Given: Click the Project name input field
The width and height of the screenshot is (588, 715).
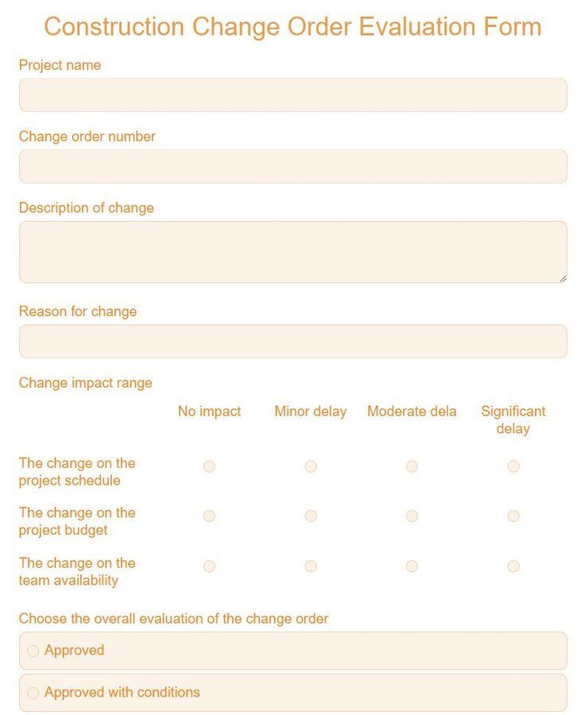Looking at the screenshot, I should coord(292,95).
